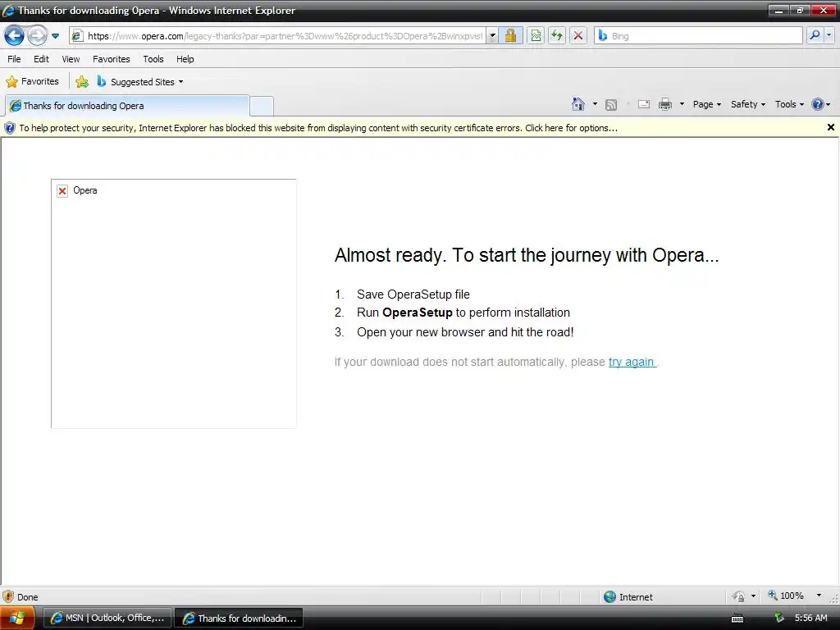Click the Internet zone globe icon
This screenshot has width=840, height=630.
tap(609, 597)
